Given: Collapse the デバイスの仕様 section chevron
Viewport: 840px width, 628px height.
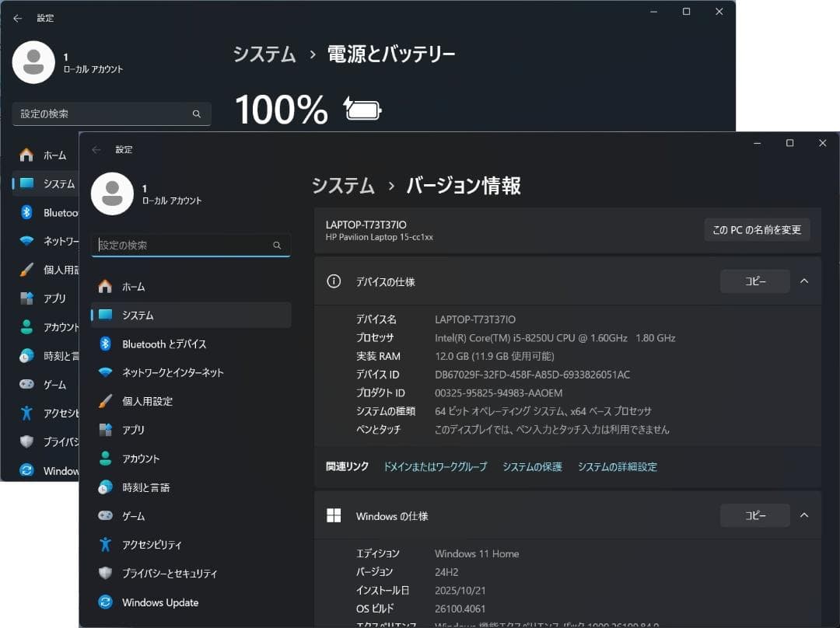Looking at the screenshot, I should click(804, 281).
